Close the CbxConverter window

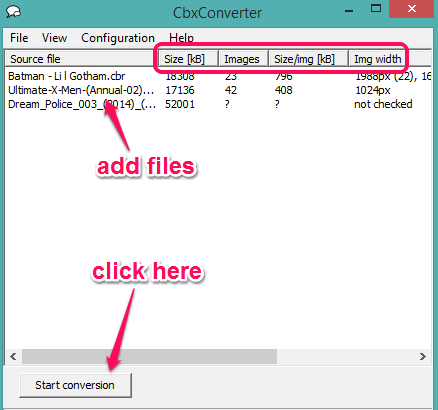click(x=412, y=9)
